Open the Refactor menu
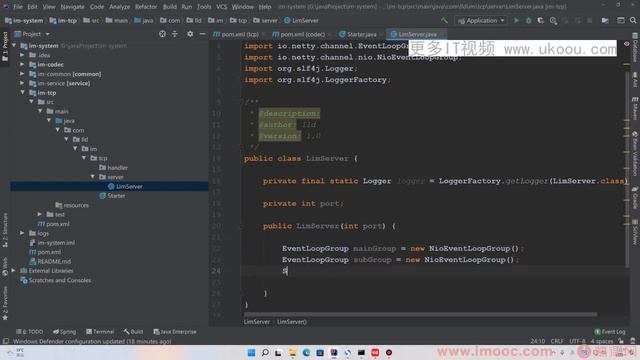The height and width of the screenshot is (360, 640). [146, 7]
